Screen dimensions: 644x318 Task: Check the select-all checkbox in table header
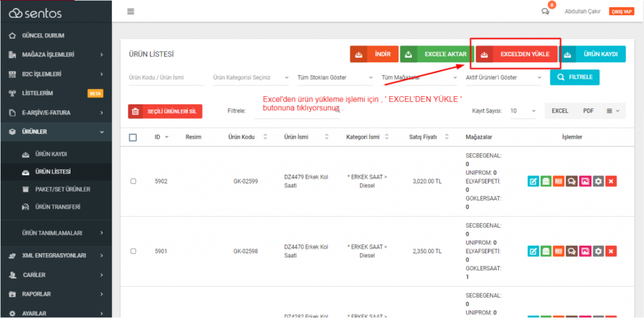click(133, 137)
